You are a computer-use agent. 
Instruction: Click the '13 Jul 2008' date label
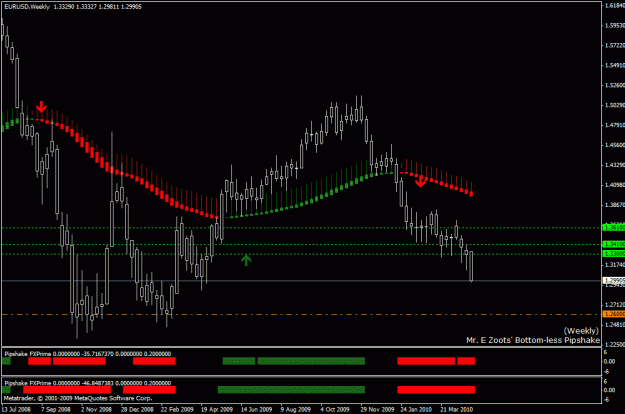coord(16,409)
